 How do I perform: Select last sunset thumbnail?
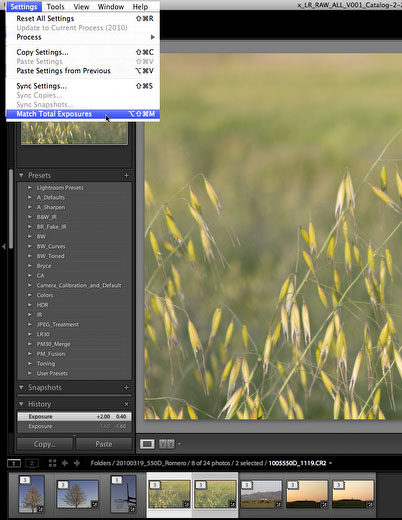(353, 494)
